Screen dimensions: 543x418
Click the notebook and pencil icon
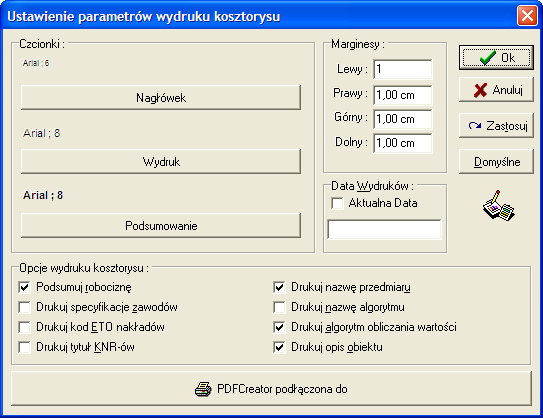point(498,205)
